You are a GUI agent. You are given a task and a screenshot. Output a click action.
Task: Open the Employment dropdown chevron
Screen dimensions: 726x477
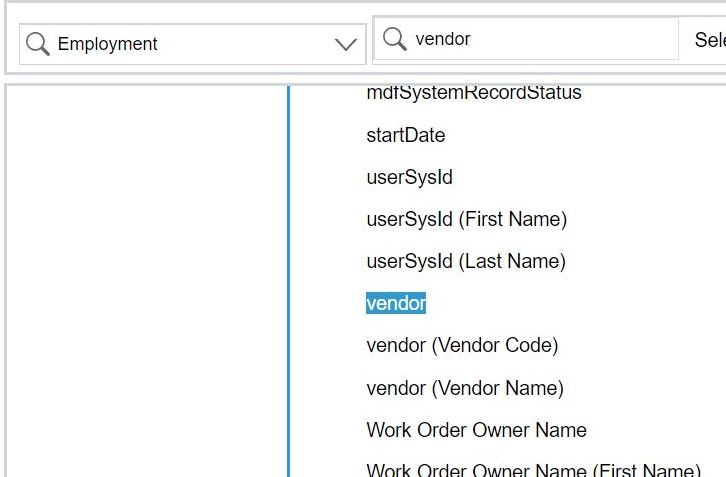[x=346, y=44]
